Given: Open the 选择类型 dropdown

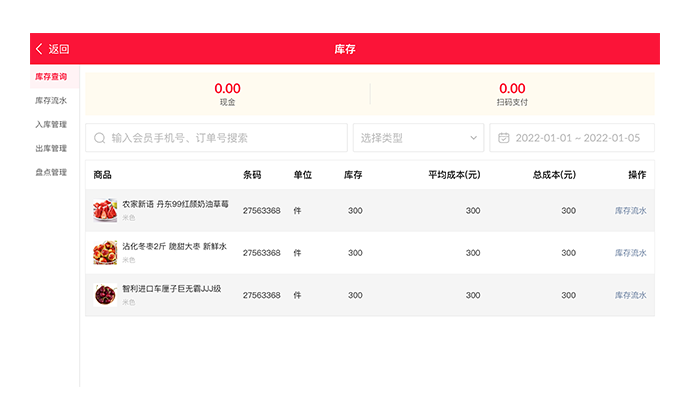Looking at the screenshot, I should pyautogui.click(x=418, y=138).
